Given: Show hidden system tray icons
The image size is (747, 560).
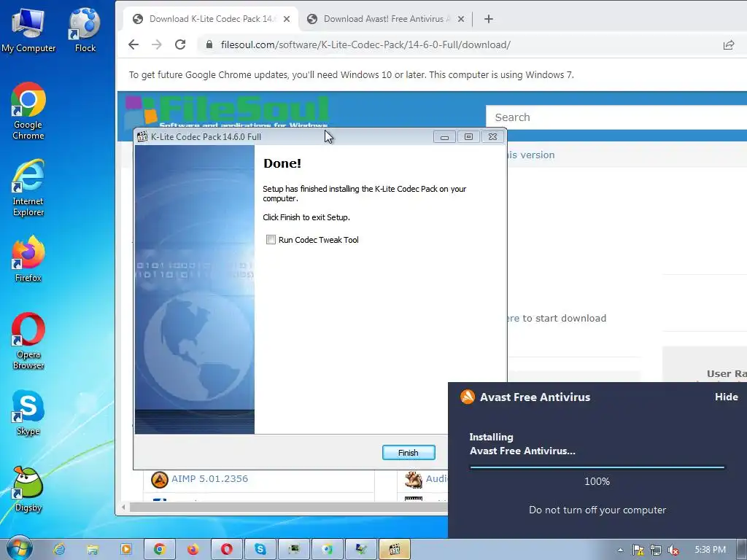Looking at the screenshot, I should pyautogui.click(x=620, y=550).
